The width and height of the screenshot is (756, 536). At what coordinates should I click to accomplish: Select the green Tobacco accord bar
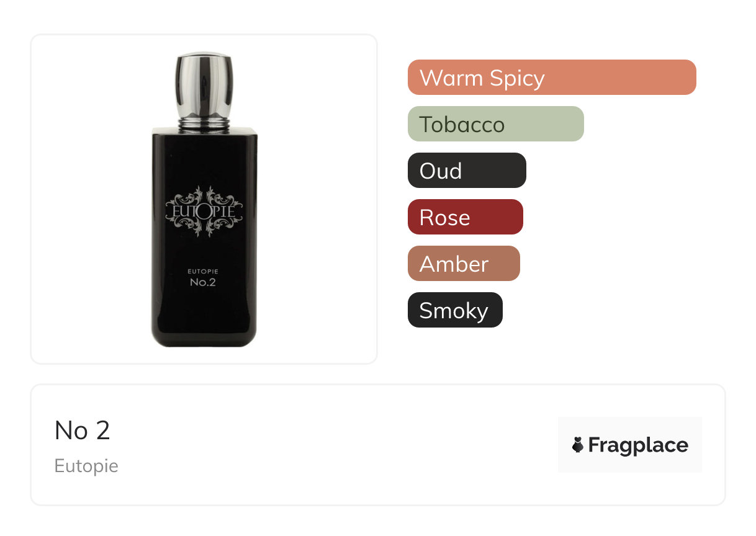(496, 124)
